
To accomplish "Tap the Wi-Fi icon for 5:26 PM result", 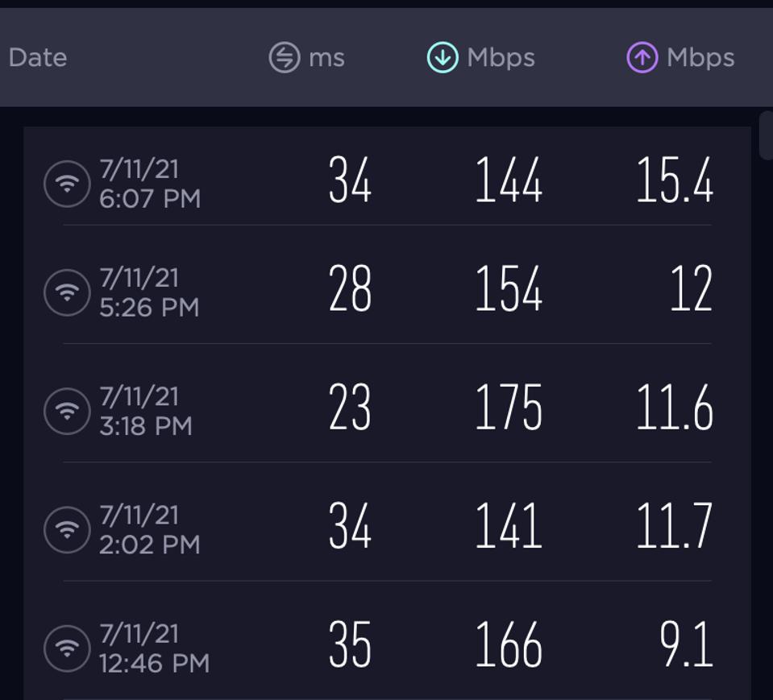I will (x=67, y=292).
